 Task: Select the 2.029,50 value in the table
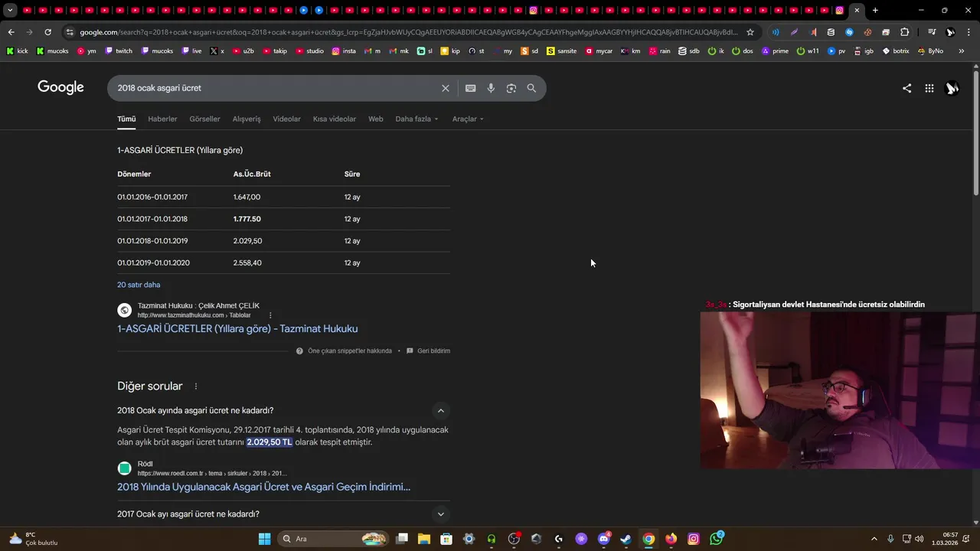(x=247, y=241)
